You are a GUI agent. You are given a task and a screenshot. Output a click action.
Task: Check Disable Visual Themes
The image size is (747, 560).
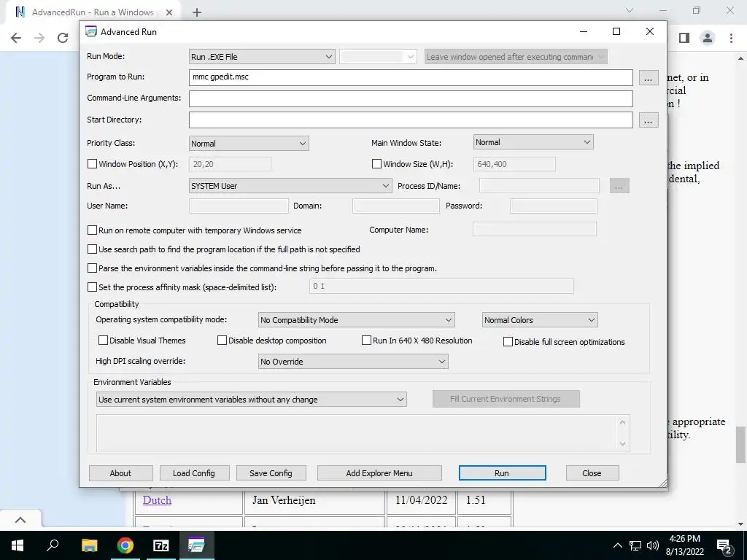click(x=103, y=341)
